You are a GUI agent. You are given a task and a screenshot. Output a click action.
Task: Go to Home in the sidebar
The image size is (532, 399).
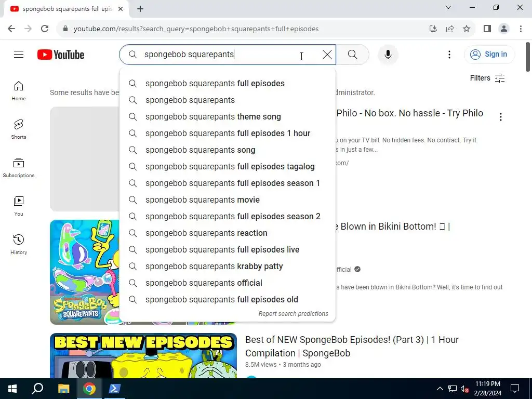pyautogui.click(x=19, y=91)
